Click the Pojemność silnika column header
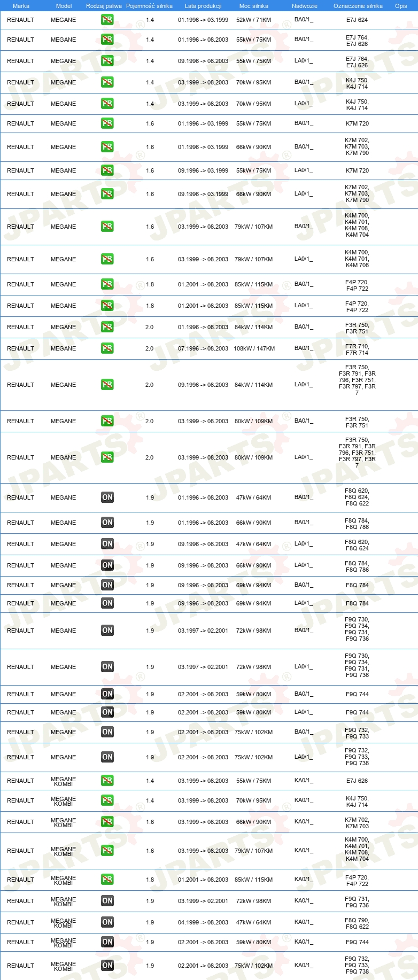Screen dimensions: 418x980 pos(150,6)
